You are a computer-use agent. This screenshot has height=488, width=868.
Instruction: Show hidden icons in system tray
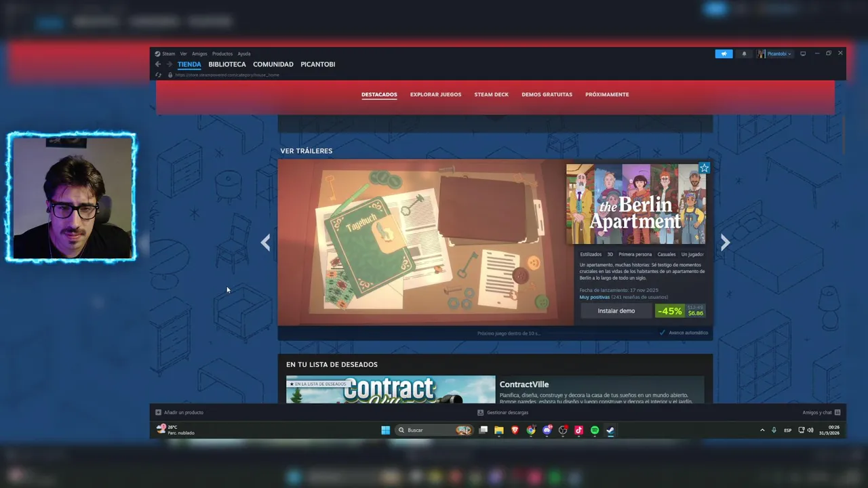[762, 430]
